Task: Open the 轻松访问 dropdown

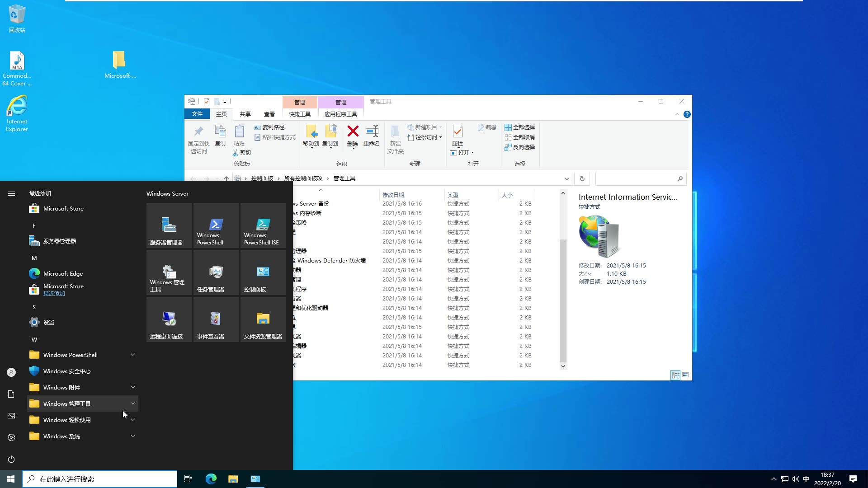Action: tap(424, 137)
